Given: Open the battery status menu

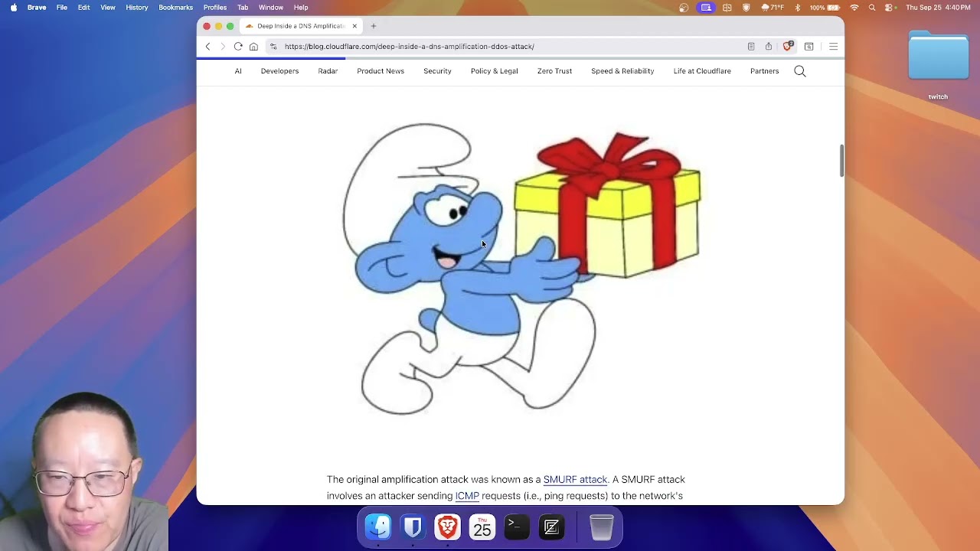Looking at the screenshot, I should click(x=825, y=8).
